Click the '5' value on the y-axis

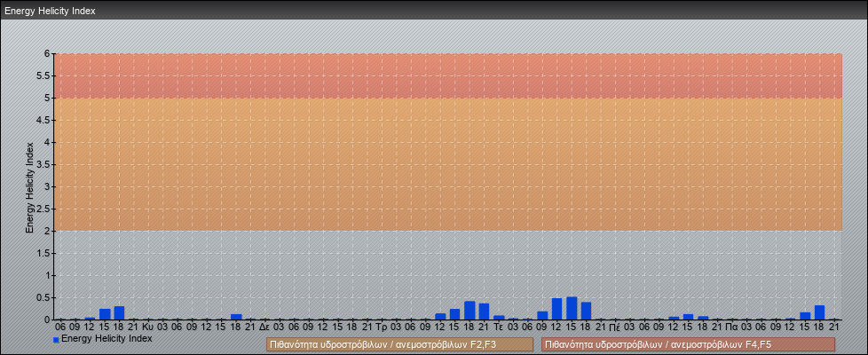pyautogui.click(x=48, y=98)
